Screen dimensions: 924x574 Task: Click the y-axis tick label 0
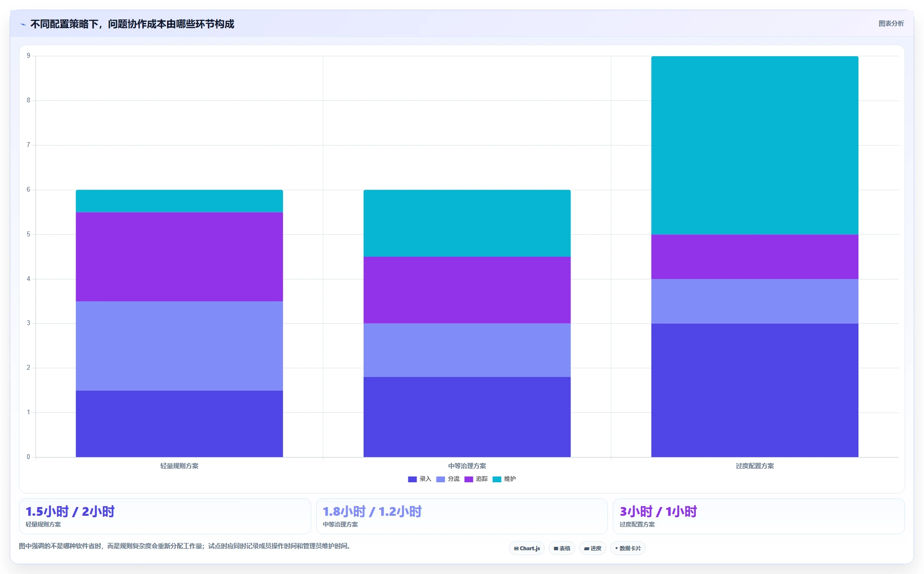[28, 457]
